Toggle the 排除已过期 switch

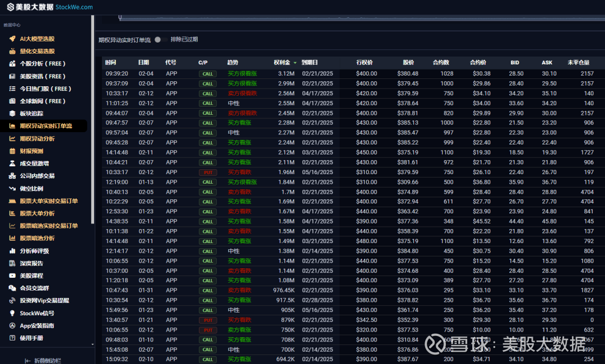pyautogui.click(x=158, y=40)
